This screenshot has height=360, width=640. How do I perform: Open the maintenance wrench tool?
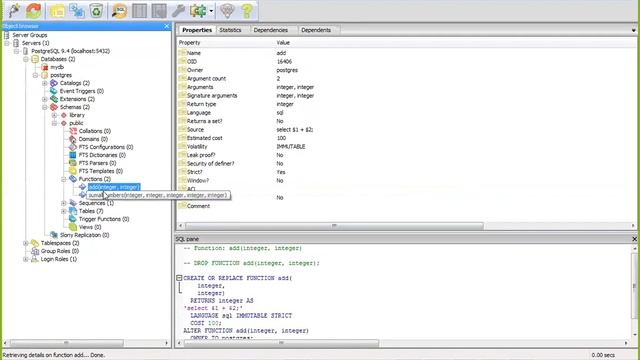178,11
